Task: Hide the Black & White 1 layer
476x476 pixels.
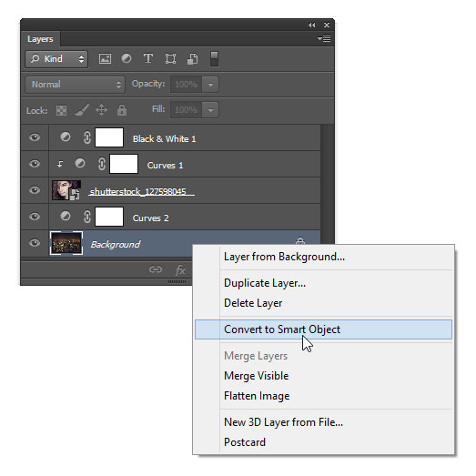Action: [x=35, y=137]
